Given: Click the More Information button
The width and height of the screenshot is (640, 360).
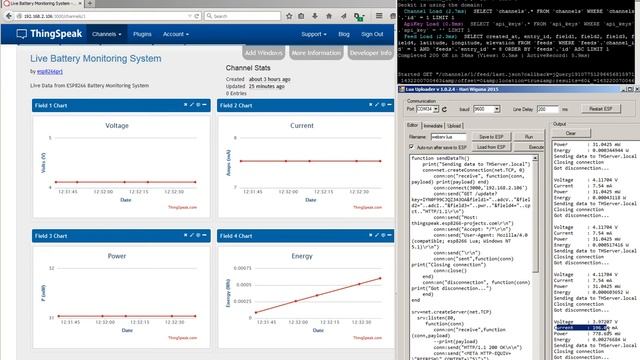Looking at the screenshot, I should tap(316, 53).
